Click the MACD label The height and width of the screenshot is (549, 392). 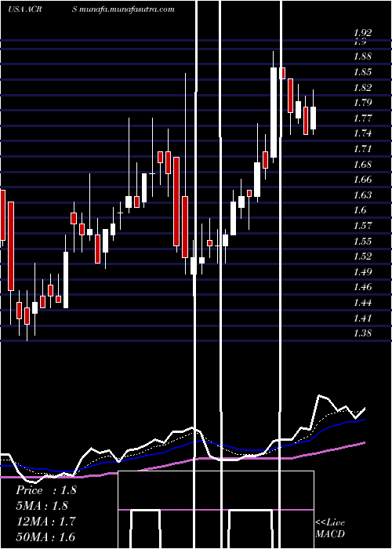[330, 534]
